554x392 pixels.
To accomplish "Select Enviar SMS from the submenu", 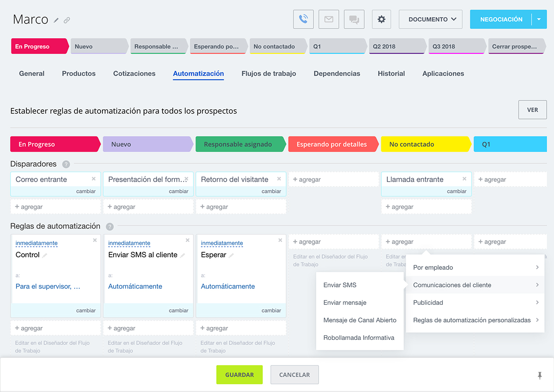I will pos(340,285).
